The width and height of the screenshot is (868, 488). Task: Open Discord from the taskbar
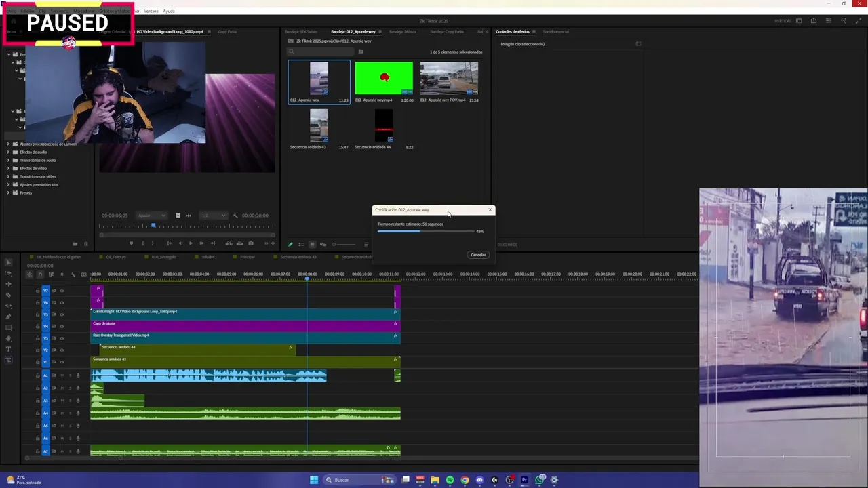coord(479,480)
